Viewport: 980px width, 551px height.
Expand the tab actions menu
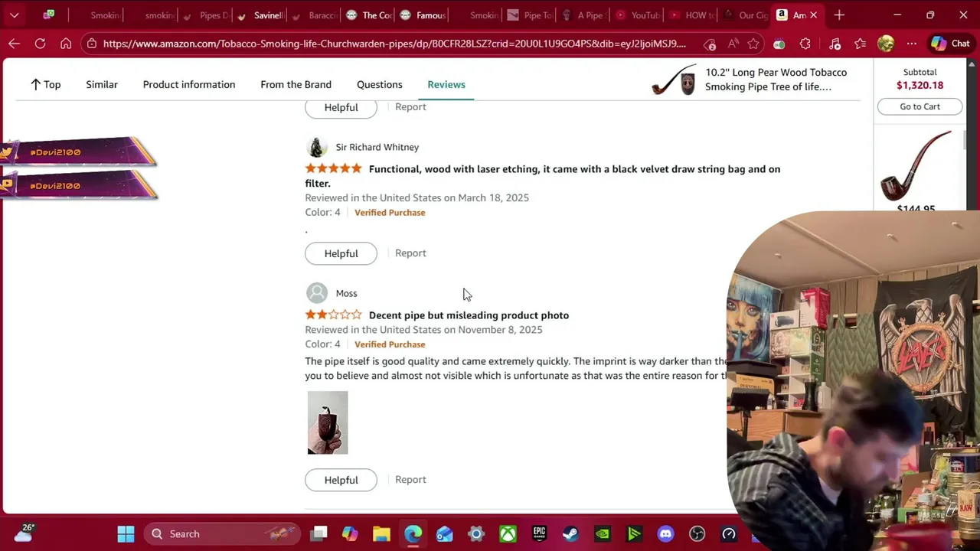[x=14, y=15]
